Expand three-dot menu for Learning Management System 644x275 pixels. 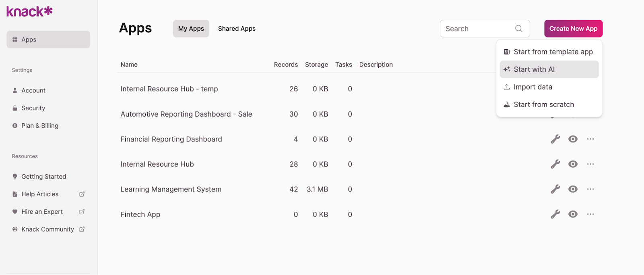click(590, 189)
